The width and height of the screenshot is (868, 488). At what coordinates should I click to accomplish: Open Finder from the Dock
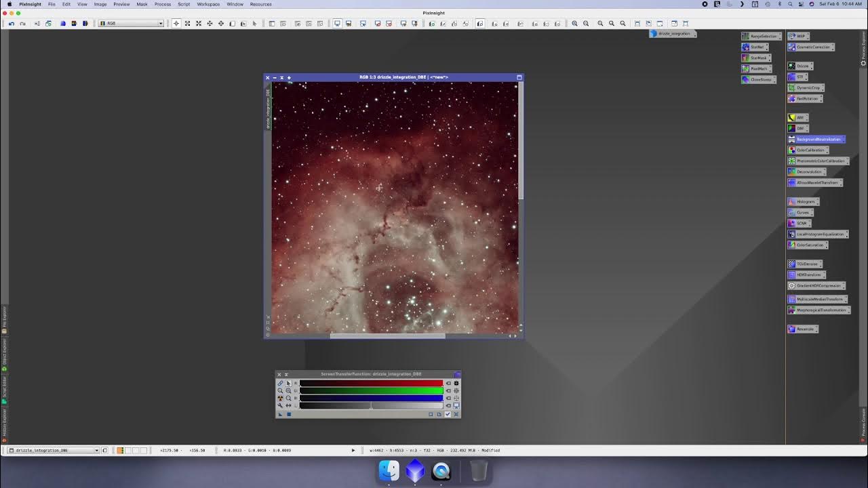tap(389, 470)
